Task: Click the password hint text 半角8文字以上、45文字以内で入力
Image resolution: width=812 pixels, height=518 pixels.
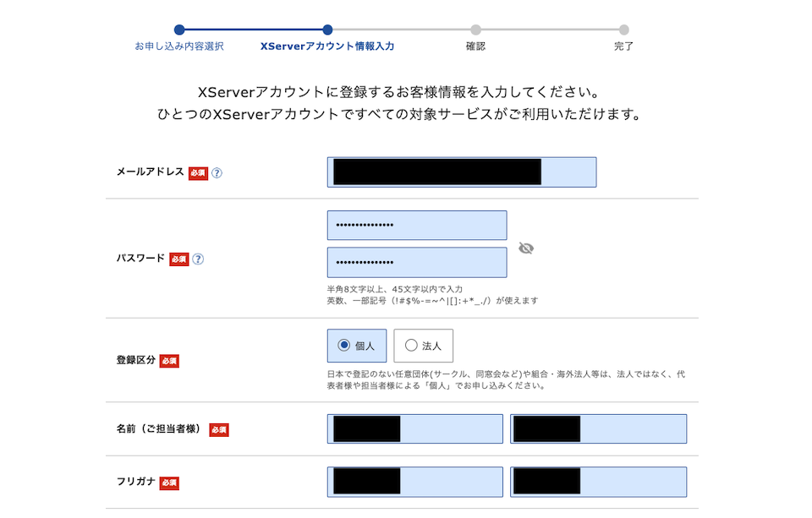Action: 395,289
